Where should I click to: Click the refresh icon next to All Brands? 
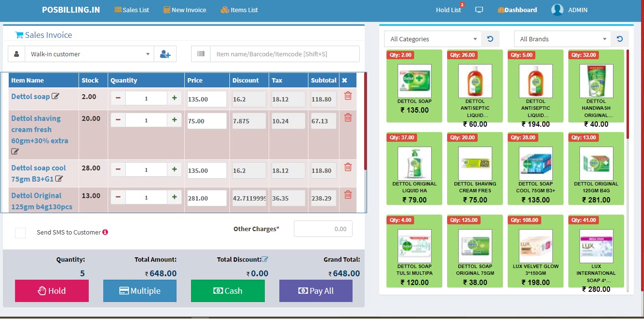[x=620, y=38]
